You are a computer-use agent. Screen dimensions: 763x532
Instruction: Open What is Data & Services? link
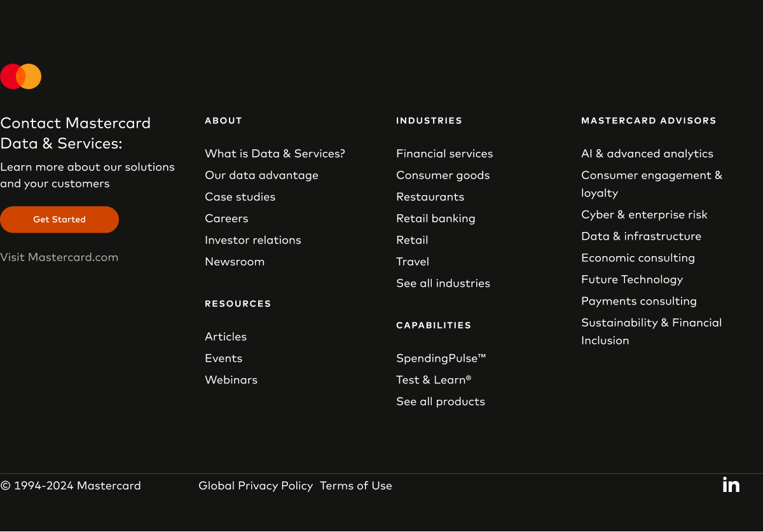275,154
